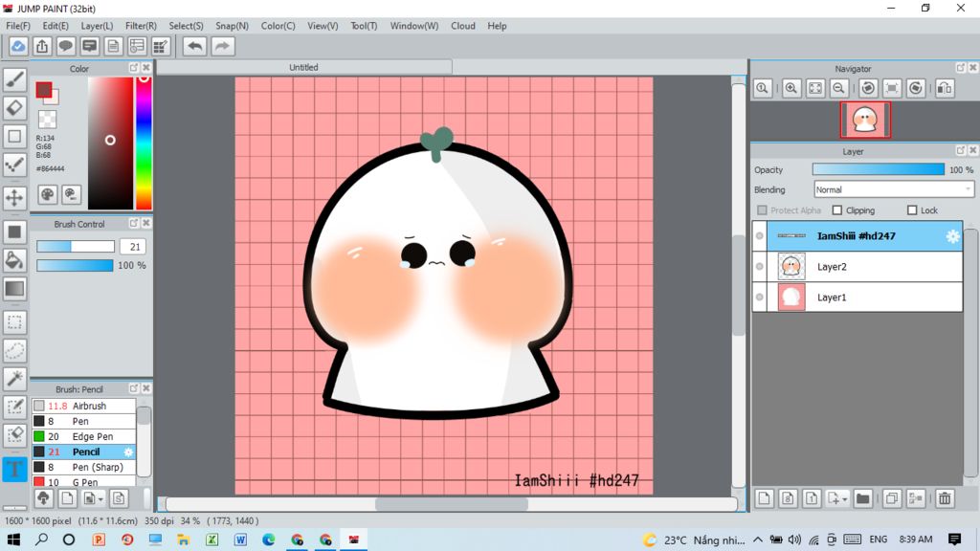Viewport: 980px width, 551px height.
Task: Rotate canvas right in Navigator
Action: pyautogui.click(x=916, y=88)
